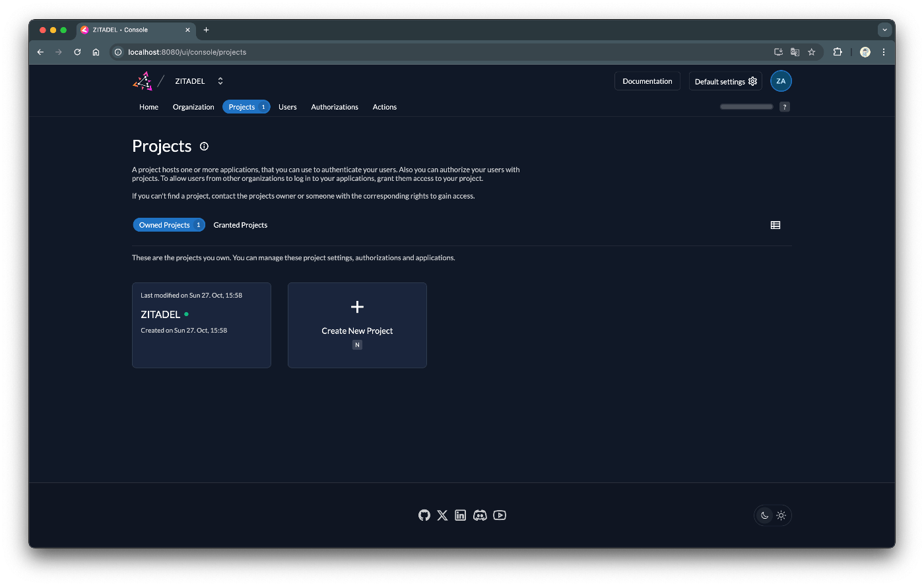
Task: Reload the page with refresh icon
Action: [77, 52]
